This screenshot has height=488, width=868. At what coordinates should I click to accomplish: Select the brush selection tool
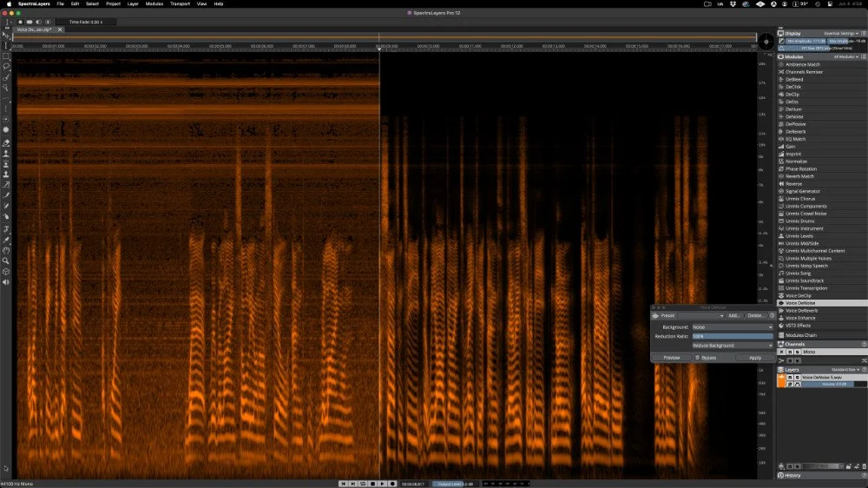[x=6, y=77]
